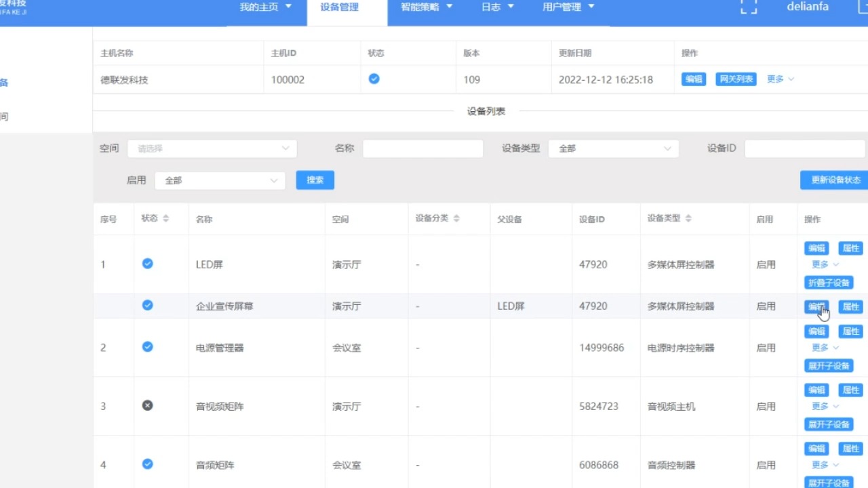Expand 更多 for 音视频矩阵 row
The image size is (868, 488).
[x=825, y=407]
